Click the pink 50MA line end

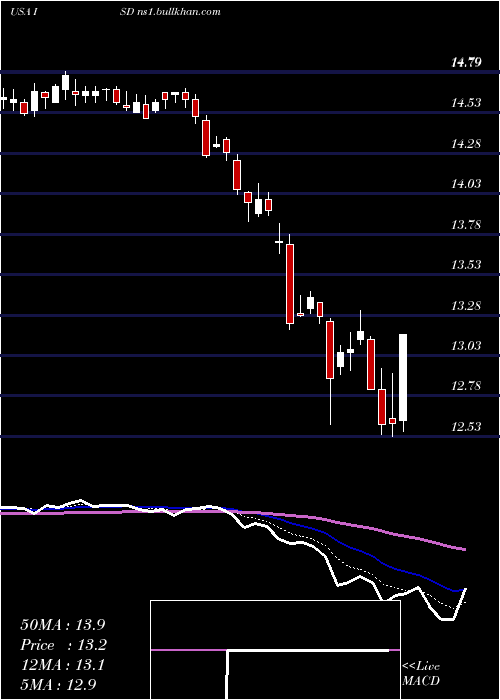pyautogui.click(x=464, y=549)
